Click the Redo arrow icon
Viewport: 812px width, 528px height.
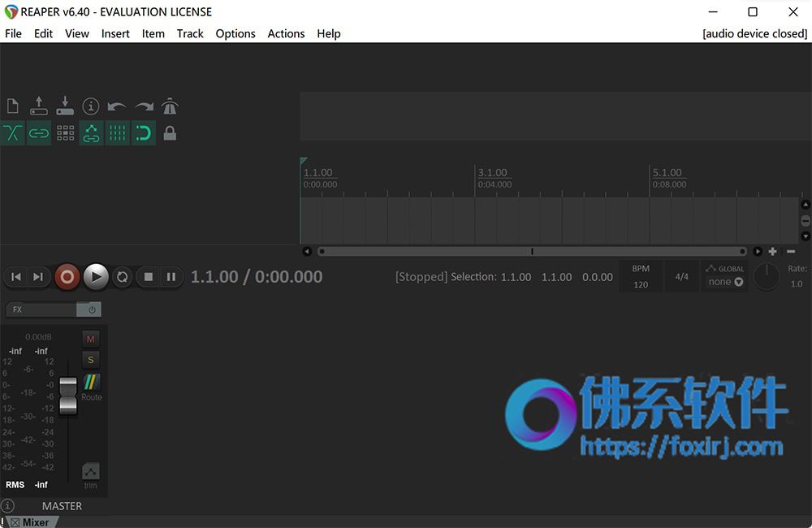[144, 106]
